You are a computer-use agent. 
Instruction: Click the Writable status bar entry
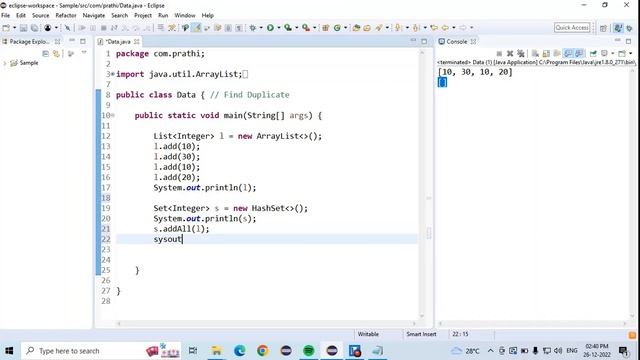click(368, 334)
